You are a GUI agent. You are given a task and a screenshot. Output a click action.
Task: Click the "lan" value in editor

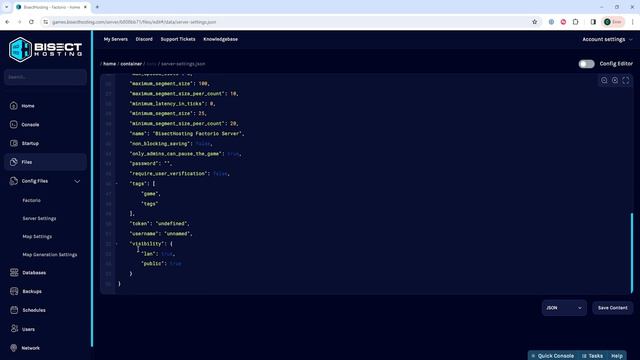coord(167,254)
